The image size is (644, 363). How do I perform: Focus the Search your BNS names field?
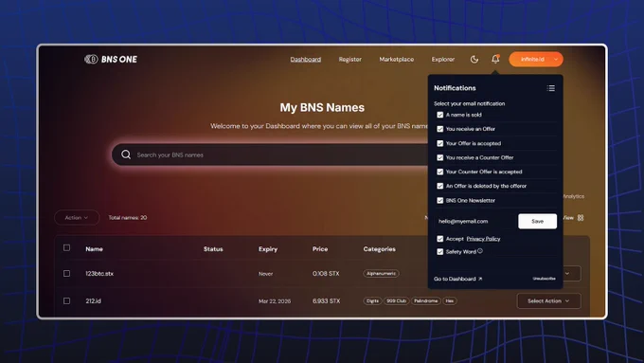tap(271, 154)
